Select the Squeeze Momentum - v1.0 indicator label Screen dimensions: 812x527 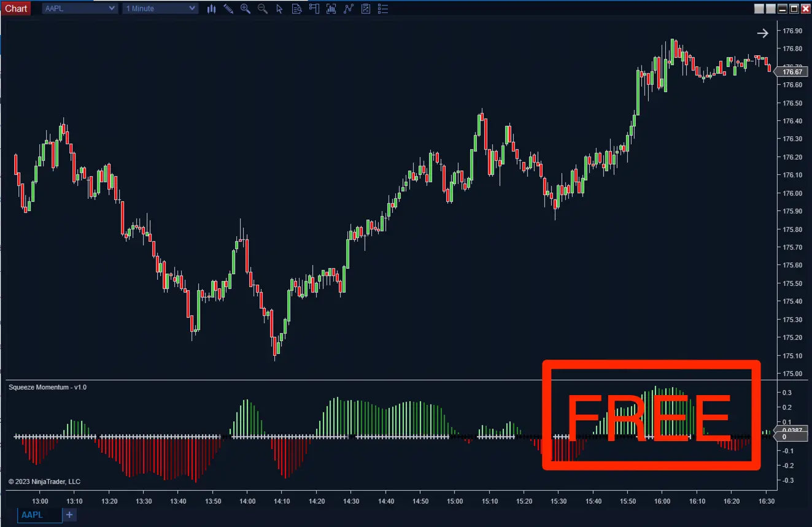(x=47, y=387)
